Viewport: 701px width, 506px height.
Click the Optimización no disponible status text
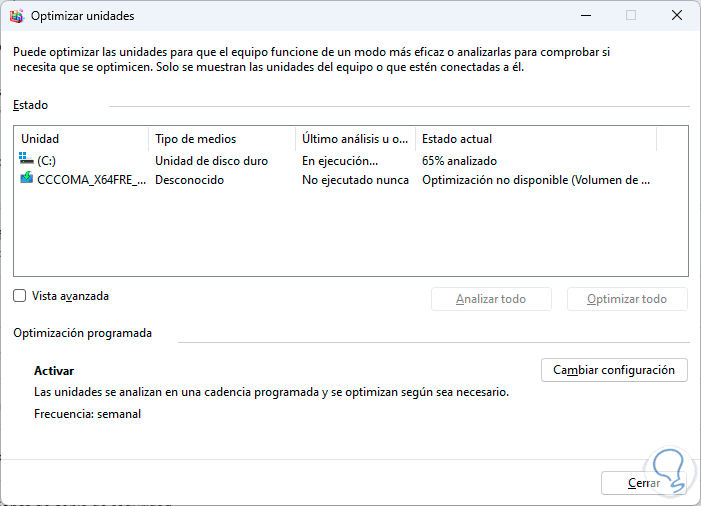click(x=535, y=180)
